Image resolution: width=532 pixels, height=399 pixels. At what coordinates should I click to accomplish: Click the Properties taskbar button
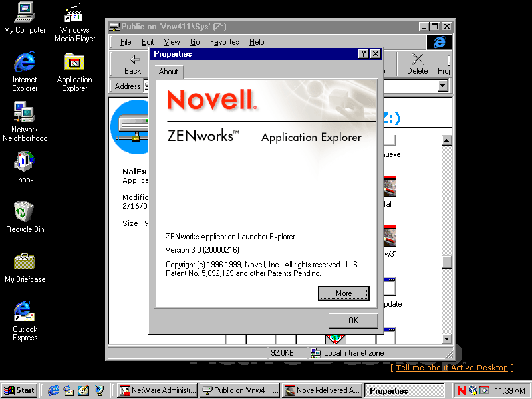[404, 390]
